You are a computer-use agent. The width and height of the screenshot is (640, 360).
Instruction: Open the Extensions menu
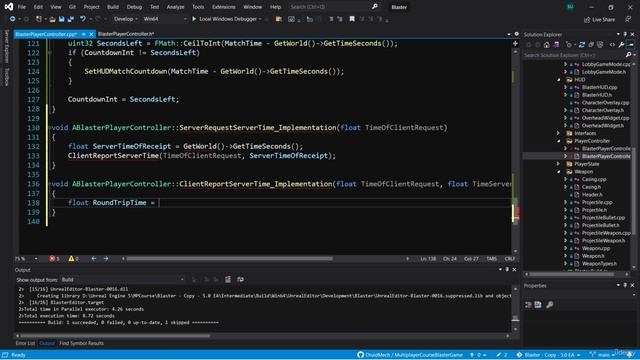tap(224, 7)
